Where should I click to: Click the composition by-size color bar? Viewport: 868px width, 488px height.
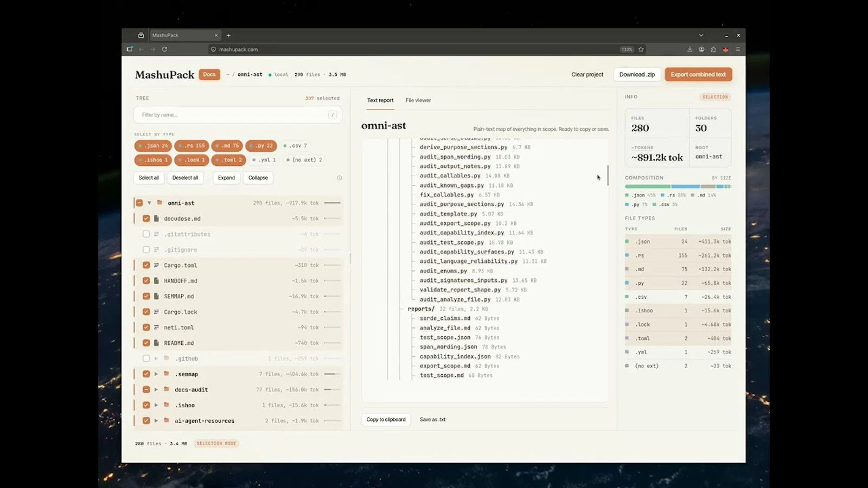tap(678, 187)
